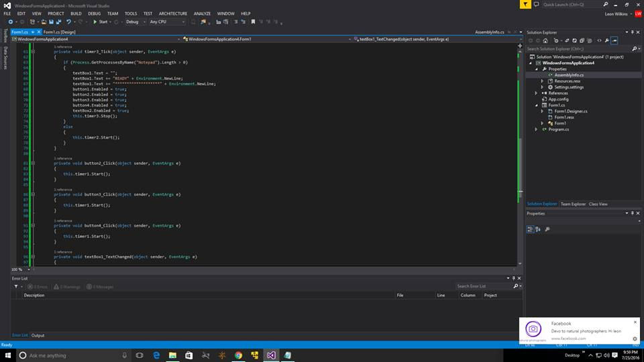Toggle auto hide pin on Properties panel
The width and height of the screenshot is (644, 362).
pyautogui.click(x=632, y=213)
